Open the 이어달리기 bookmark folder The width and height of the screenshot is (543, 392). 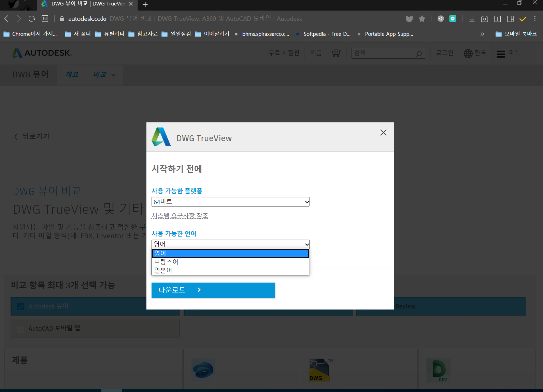click(x=212, y=34)
